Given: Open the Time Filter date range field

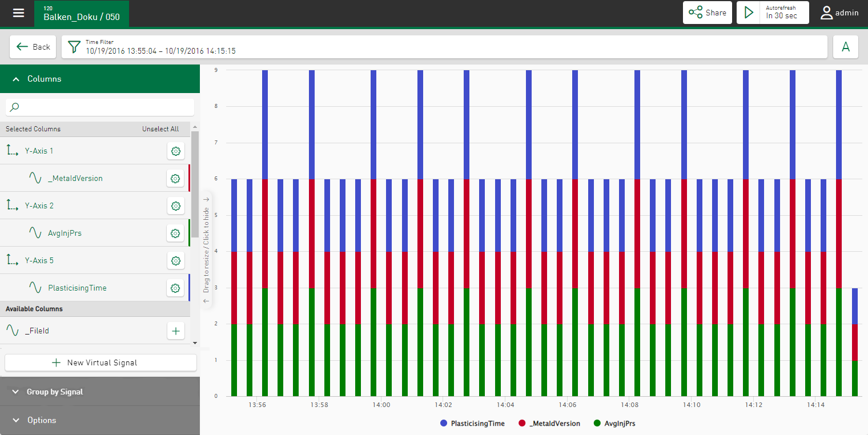Looking at the screenshot, I should 444,47.
